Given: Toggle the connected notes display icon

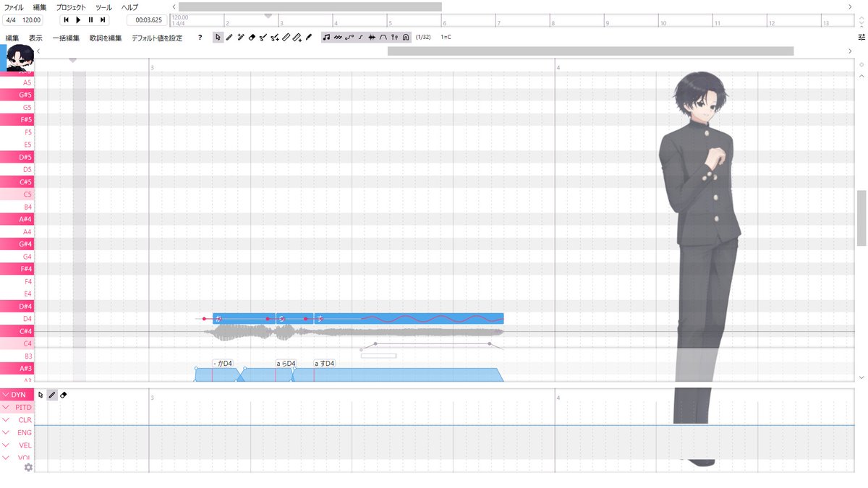Looking at the screenshot, I should [x=349, y=37].
